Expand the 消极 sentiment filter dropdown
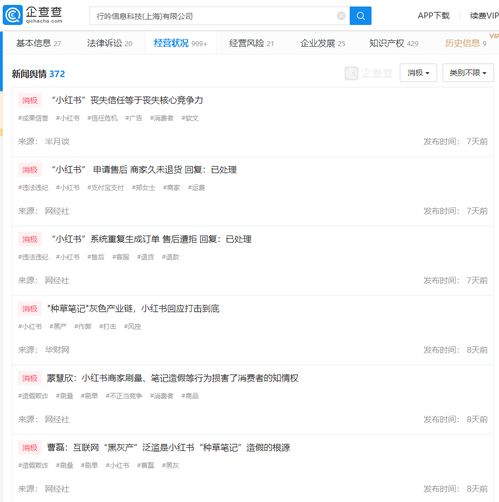The height and width of the screenshot is (502, 499). click(418, 72)
